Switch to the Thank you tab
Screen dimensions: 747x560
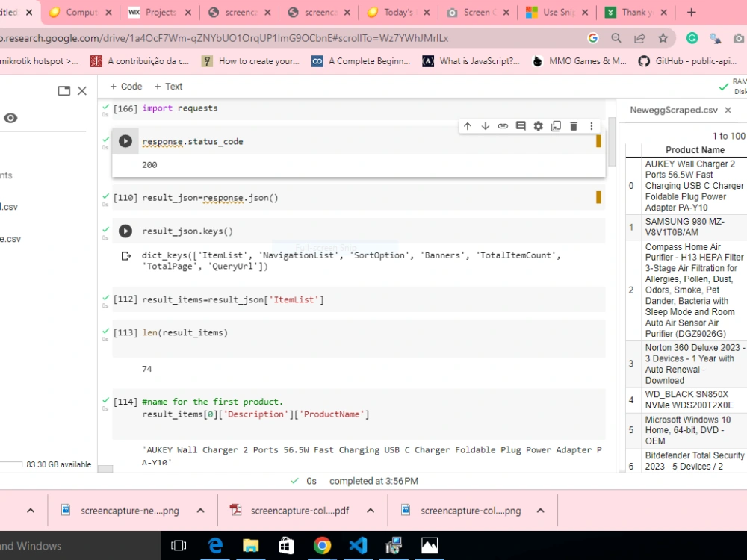pyautogui.click(x=636, y=13)
